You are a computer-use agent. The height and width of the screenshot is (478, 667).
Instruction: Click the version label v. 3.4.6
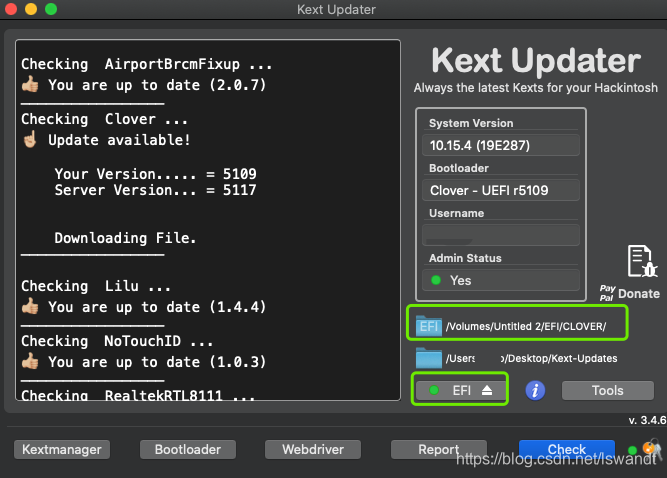[x=647, y=420]
